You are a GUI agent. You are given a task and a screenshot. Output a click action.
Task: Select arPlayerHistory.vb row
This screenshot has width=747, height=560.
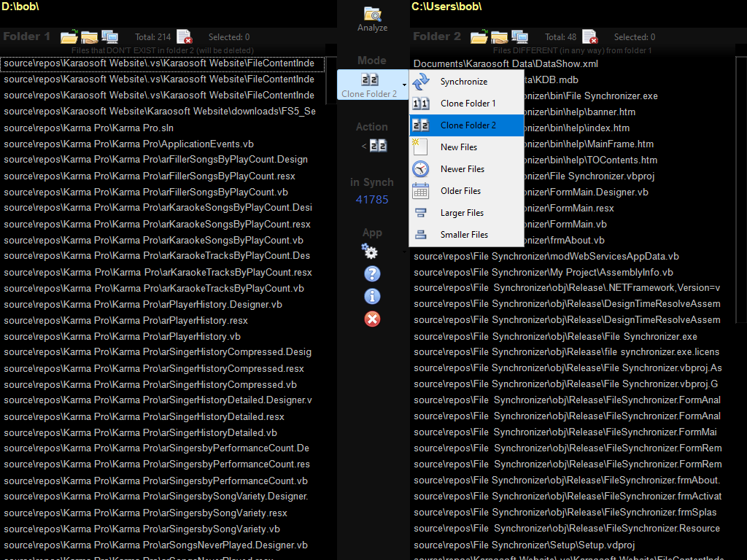[162, 336]
